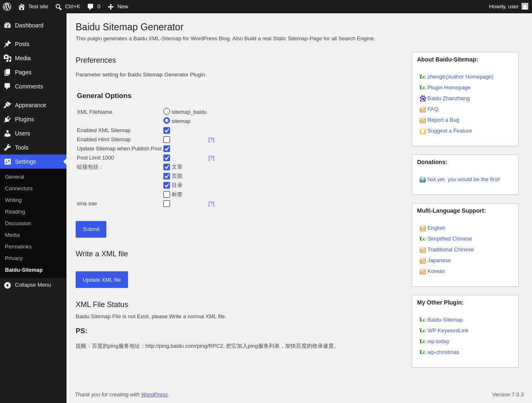Click the Media icon in the sidebar
The width and height of the screenshot is (532, 403).
click(7, 58)
